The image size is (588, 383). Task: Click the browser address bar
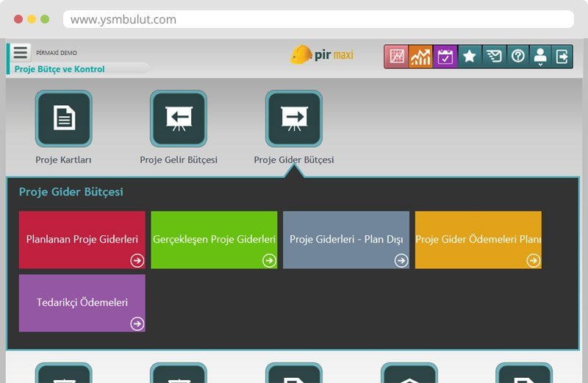pos(318,20)
